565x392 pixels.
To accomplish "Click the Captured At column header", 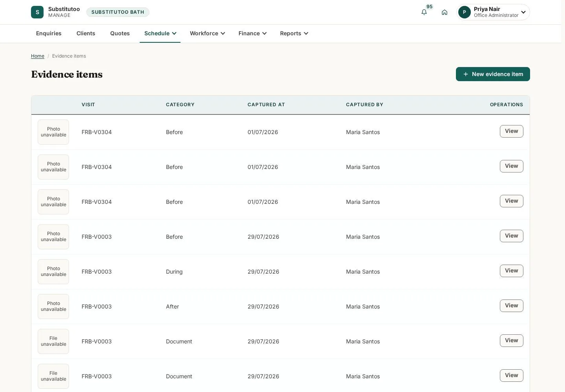I will pos(266,105).
